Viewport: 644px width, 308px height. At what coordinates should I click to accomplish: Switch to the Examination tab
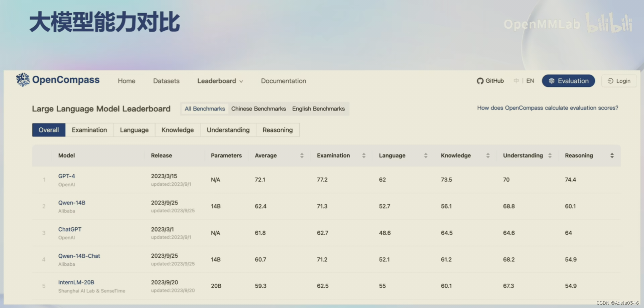(x=89, y=130)
